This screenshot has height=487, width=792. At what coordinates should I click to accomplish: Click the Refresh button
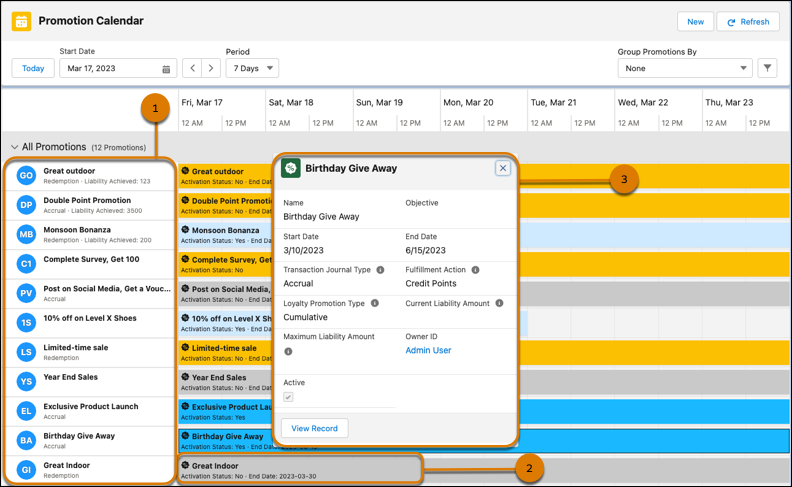coord(748,22)
